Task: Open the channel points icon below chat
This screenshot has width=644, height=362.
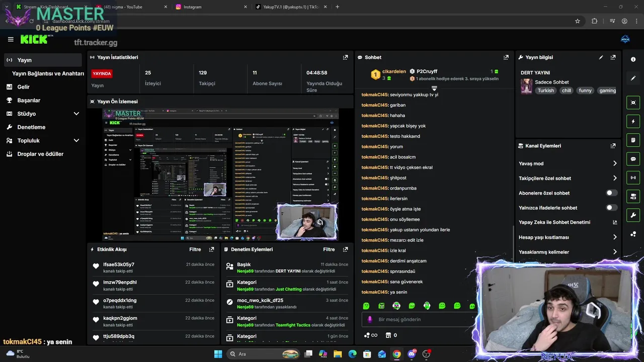Action: tap(370, 335)
